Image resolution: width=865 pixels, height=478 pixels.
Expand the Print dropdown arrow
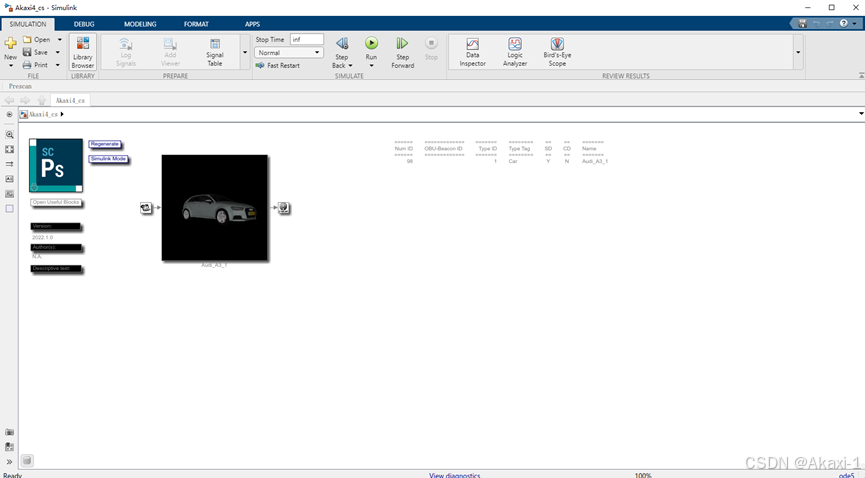[58, 65]
